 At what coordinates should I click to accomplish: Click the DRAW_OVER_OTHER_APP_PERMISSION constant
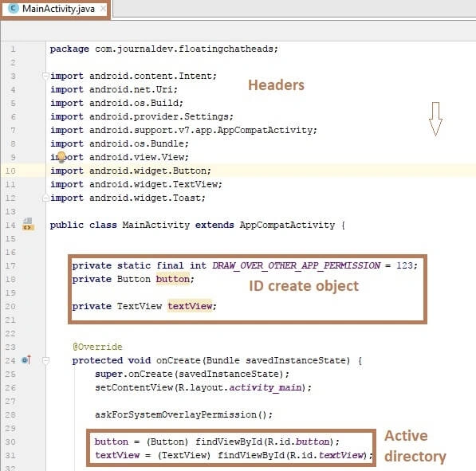296,266
